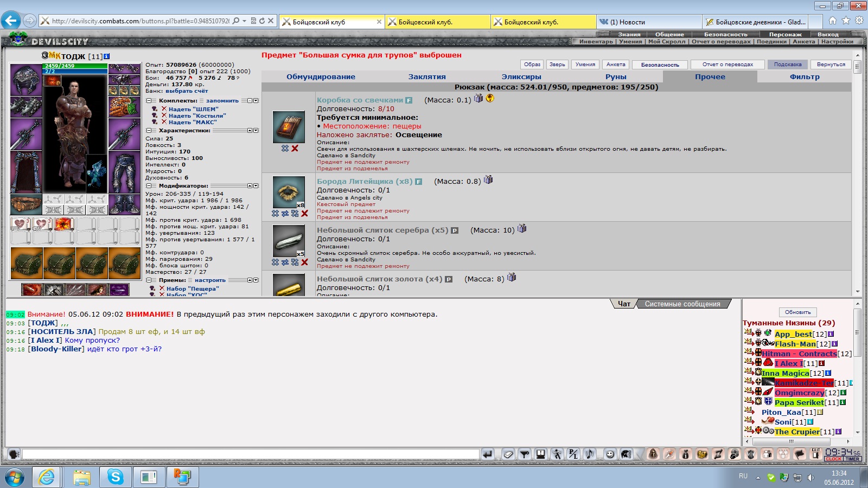
Task: Click the eraser clear-chat icon
Action: [508, 454]
